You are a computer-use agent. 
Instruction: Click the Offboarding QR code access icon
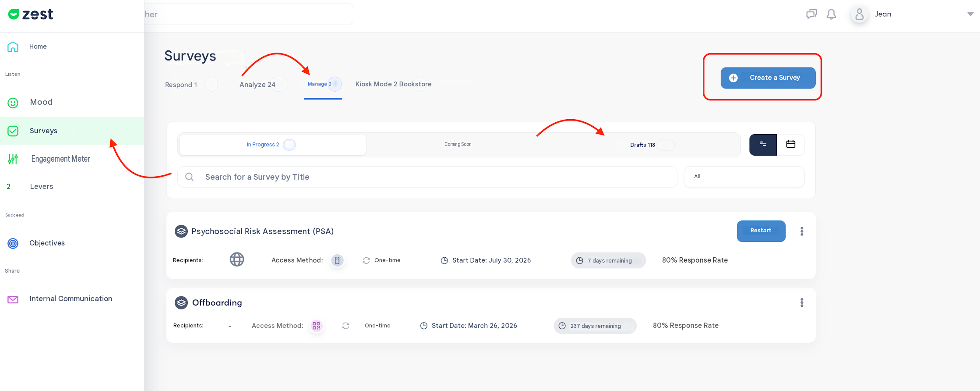[316, 326]
